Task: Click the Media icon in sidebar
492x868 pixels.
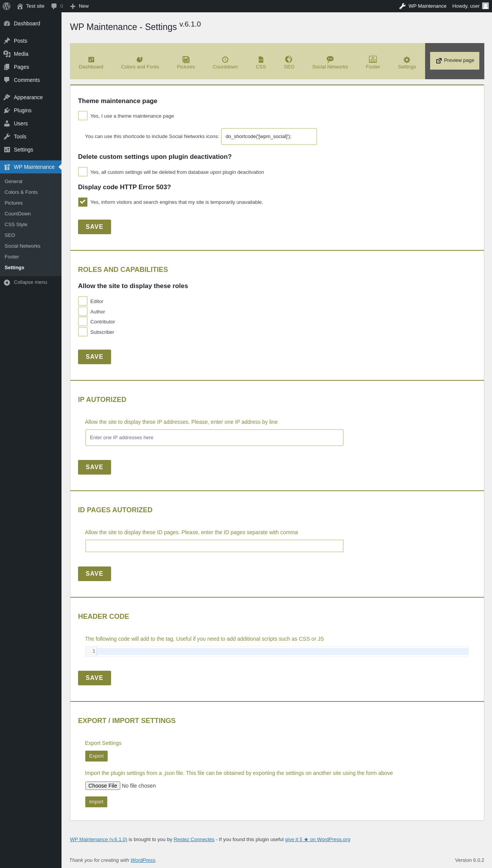Action: 7,54
